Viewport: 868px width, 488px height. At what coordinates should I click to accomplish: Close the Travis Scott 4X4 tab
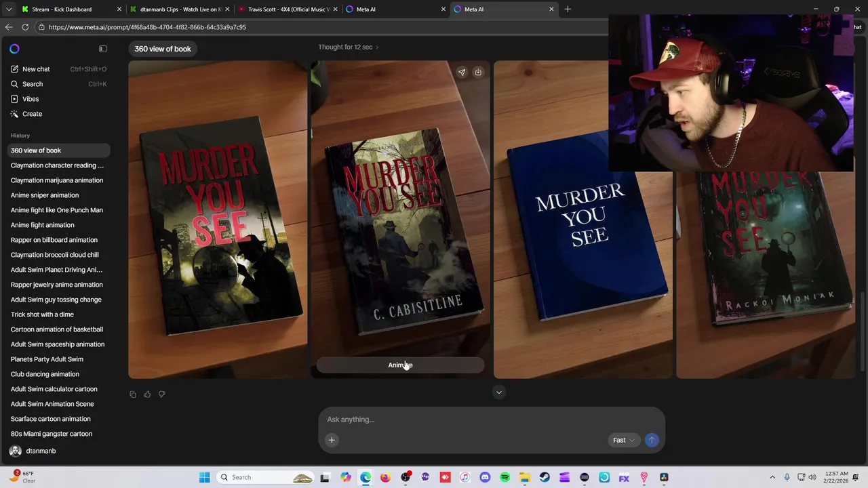pos(336,9)
